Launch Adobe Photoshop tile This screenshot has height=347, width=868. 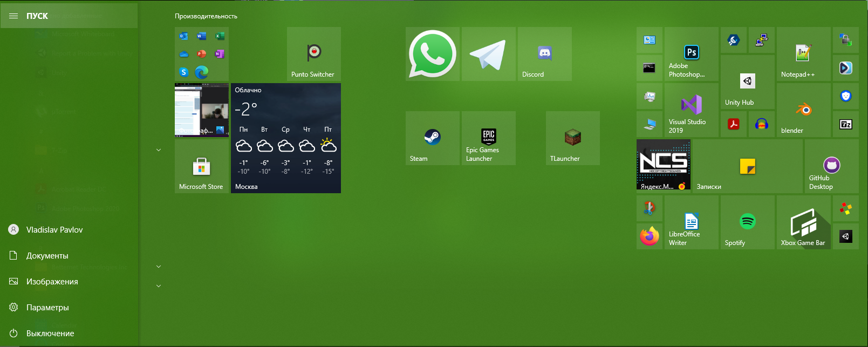point(692,54)
